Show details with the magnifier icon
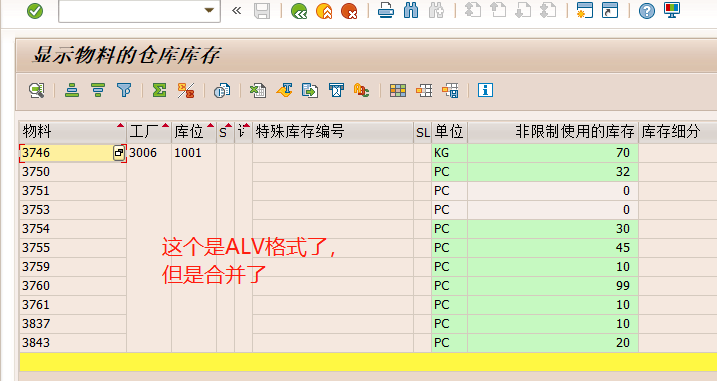 (x=37, y=90)
